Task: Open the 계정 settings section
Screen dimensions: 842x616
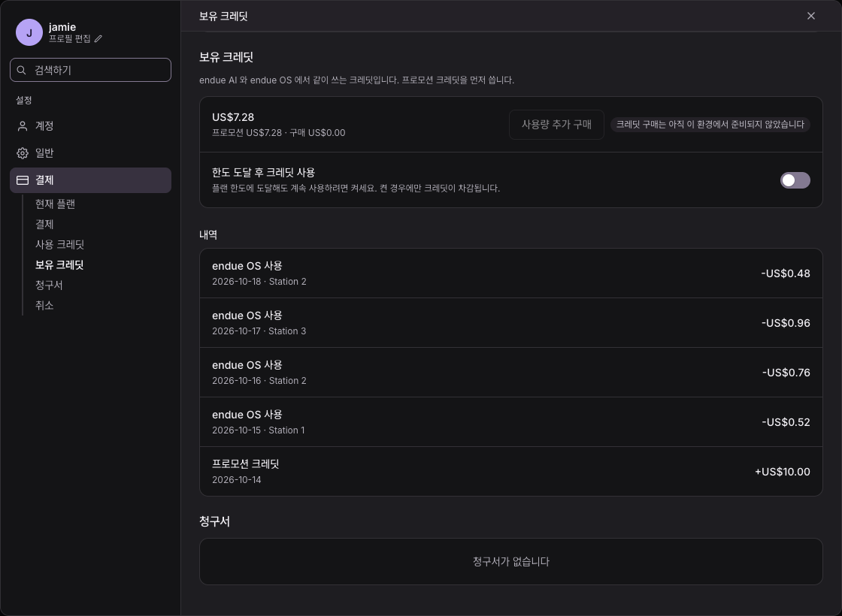Action: [90, 126]
